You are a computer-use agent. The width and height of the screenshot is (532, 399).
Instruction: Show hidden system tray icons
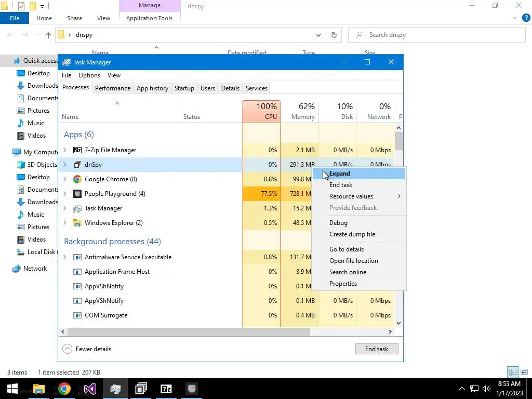pyautogui.click(x=462, y=389)
